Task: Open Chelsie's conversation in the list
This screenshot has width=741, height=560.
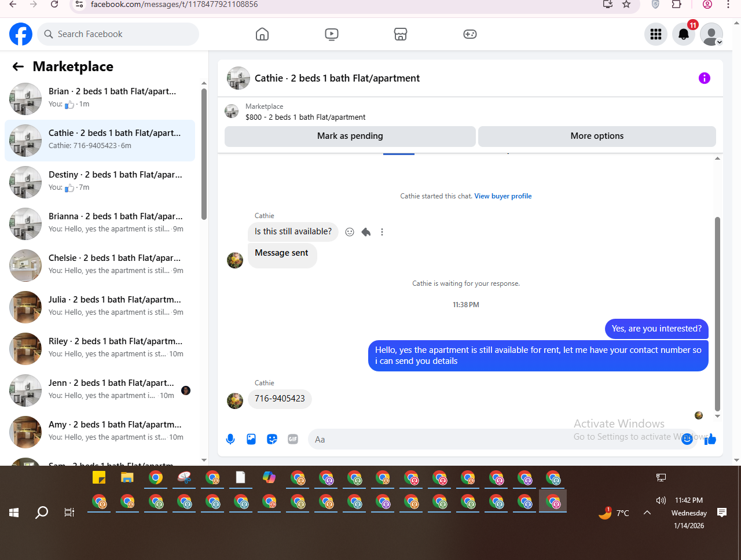Action: (100, 266)
